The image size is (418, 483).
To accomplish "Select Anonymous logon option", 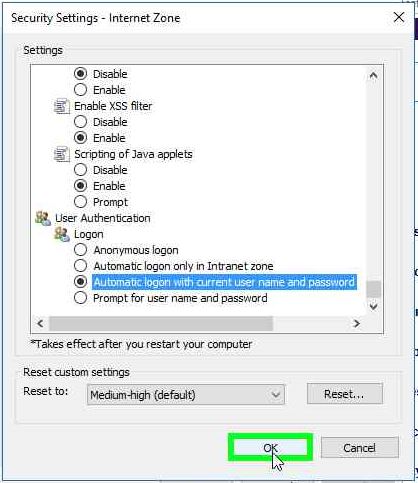I will (x=80, y=250).
